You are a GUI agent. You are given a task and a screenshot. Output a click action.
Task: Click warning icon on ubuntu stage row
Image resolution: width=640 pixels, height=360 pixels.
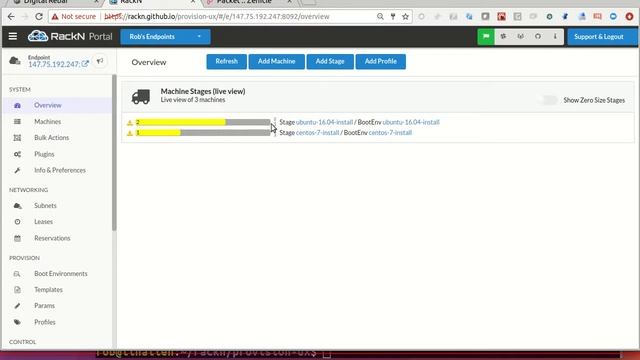pyautogui.click(x=130, y=122)
